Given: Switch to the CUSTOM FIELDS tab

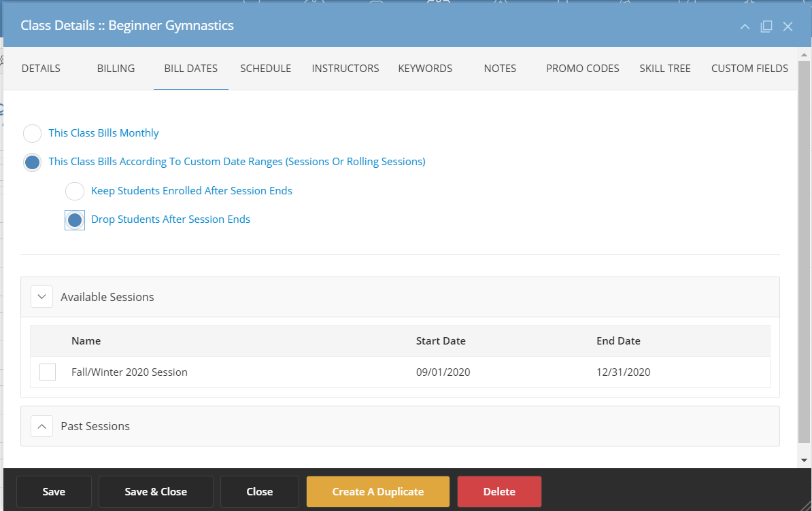Looking at the screenshot, I should 750,68.
